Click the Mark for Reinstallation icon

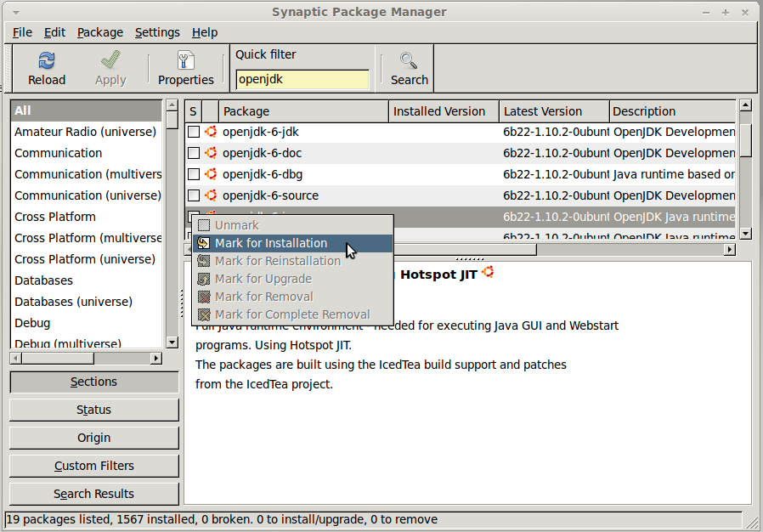coord(204,261)
